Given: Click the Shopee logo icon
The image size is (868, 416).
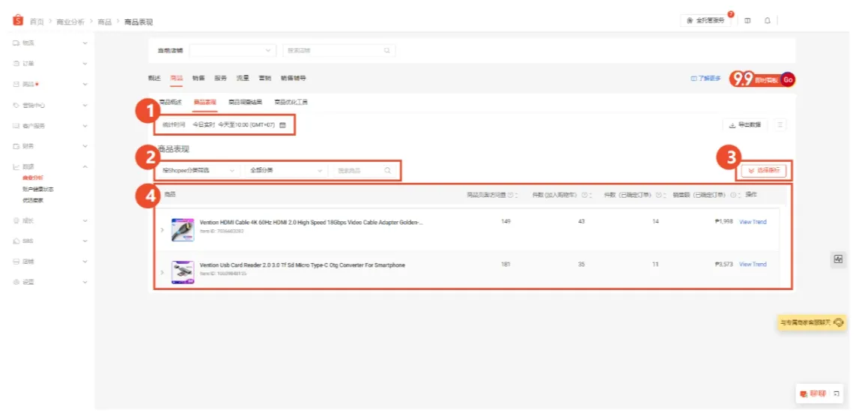Looking at the screenshot, I should point(18,21).
